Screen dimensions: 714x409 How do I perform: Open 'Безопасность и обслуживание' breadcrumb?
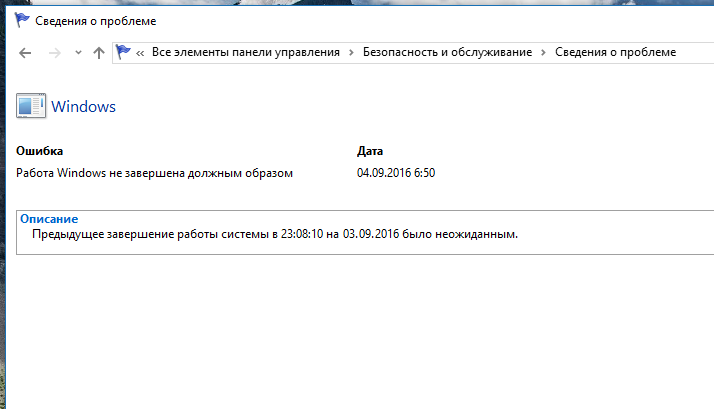point(447,52)
